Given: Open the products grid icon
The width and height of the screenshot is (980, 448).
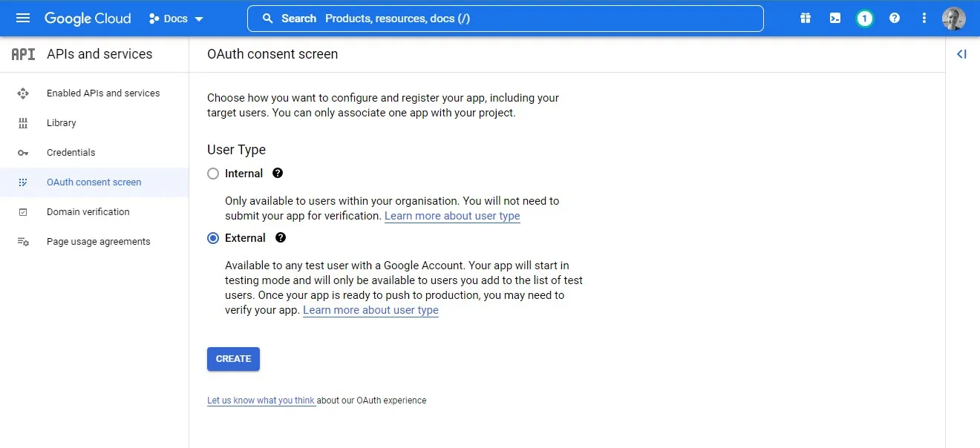Looking at the screenshot, I should click(x=805, y=17).
